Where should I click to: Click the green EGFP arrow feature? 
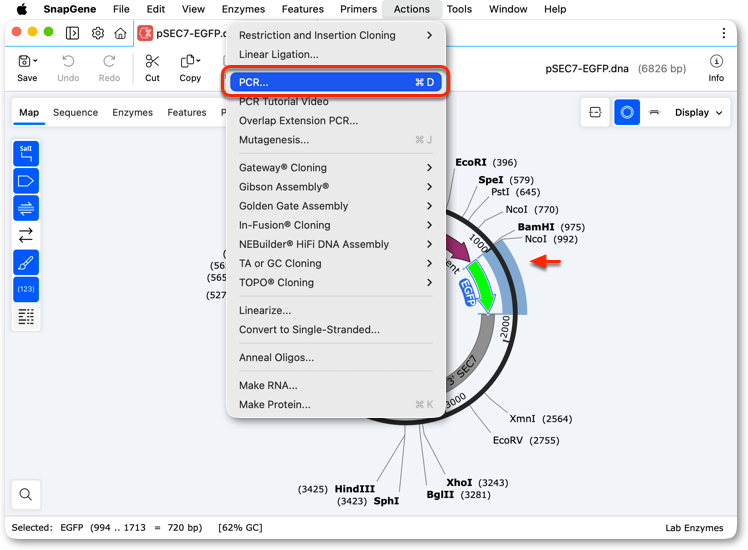pos(481,287)
